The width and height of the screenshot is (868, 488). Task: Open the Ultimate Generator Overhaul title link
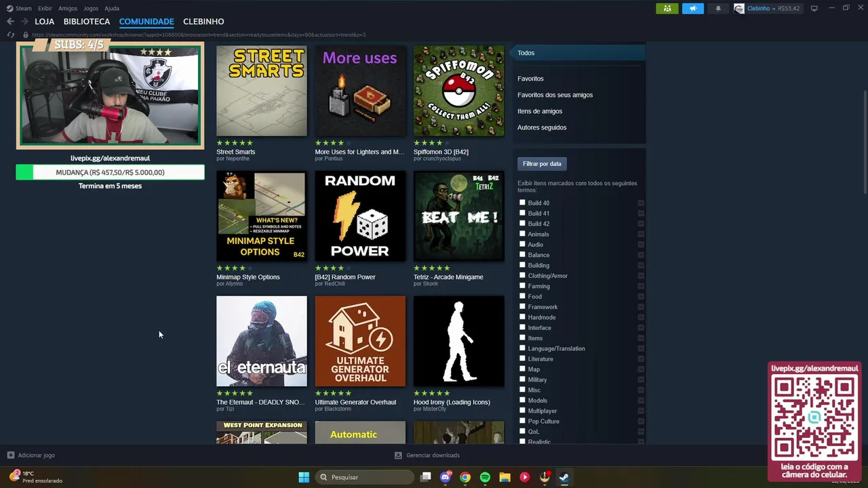coord(355,402)
